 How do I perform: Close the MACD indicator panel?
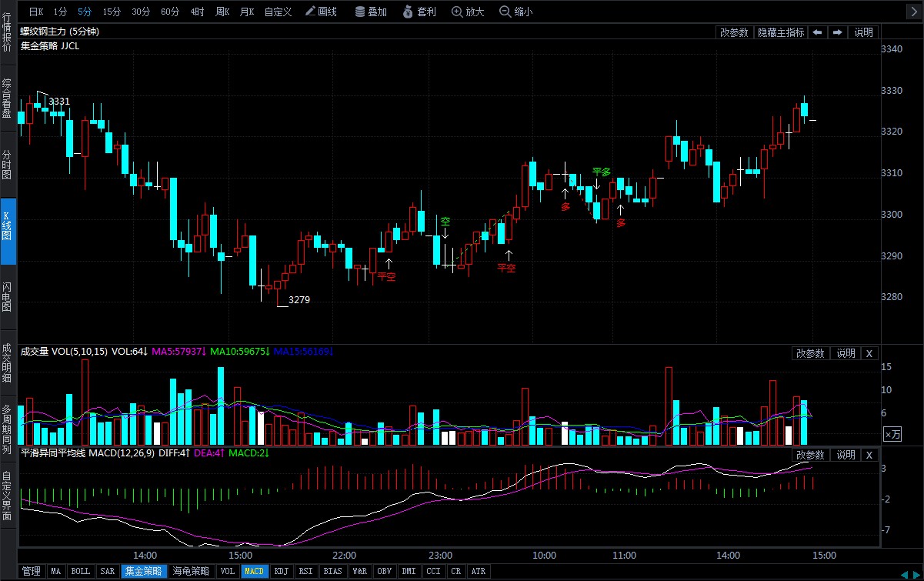coord(869,455)
